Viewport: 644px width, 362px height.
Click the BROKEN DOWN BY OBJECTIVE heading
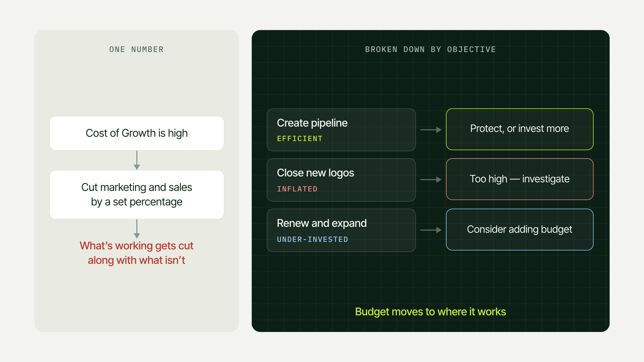[430, 50]
